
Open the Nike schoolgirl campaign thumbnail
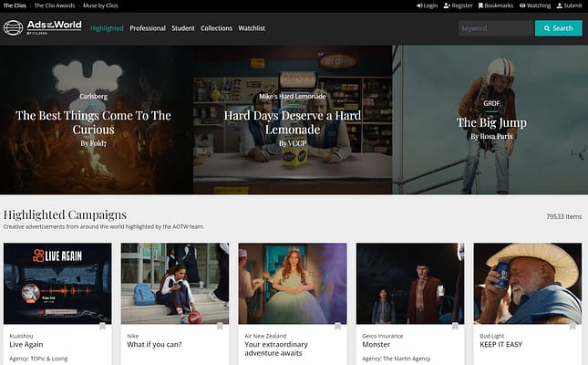[175, 284]
